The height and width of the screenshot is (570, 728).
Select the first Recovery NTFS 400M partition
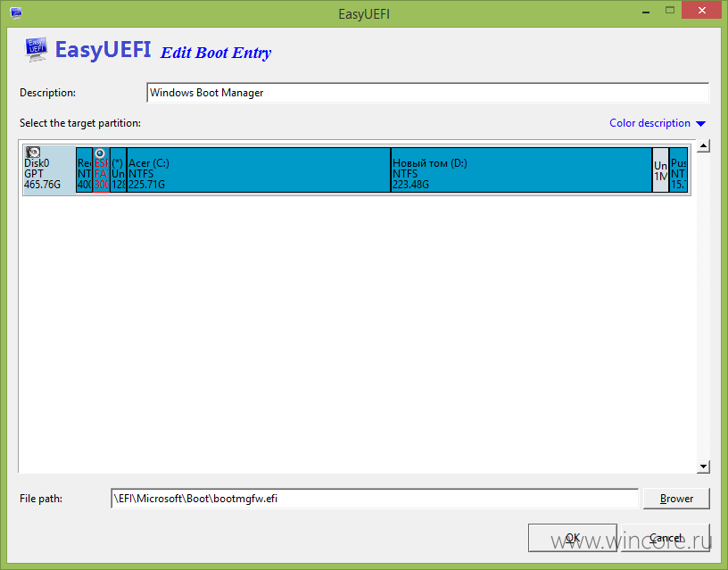coord(84,169)
